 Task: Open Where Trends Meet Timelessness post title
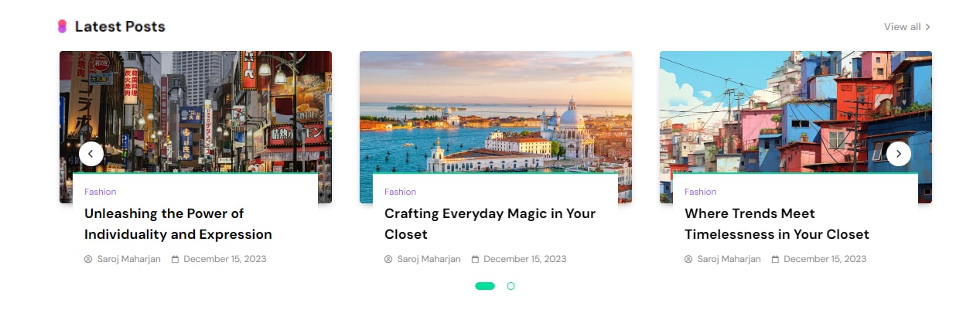[x=777, y=223]
